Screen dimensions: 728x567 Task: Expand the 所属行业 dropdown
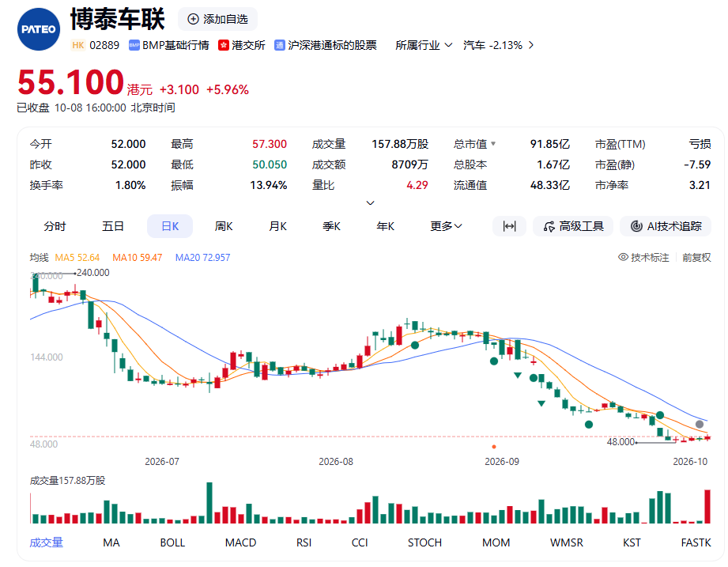click(x=424, y=45)
